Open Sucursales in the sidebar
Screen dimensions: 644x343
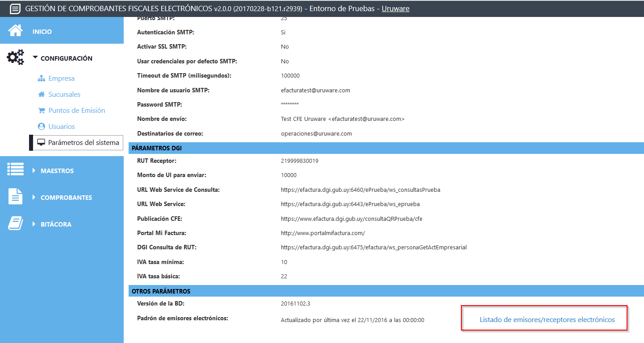[64, 95]
